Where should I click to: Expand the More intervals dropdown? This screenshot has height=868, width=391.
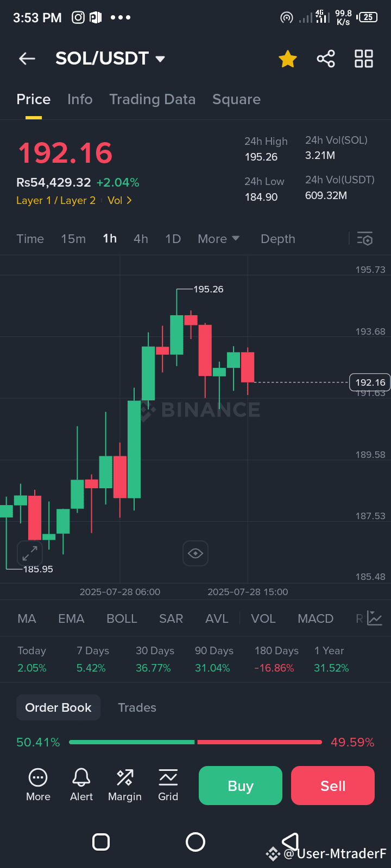click(218, 239)
